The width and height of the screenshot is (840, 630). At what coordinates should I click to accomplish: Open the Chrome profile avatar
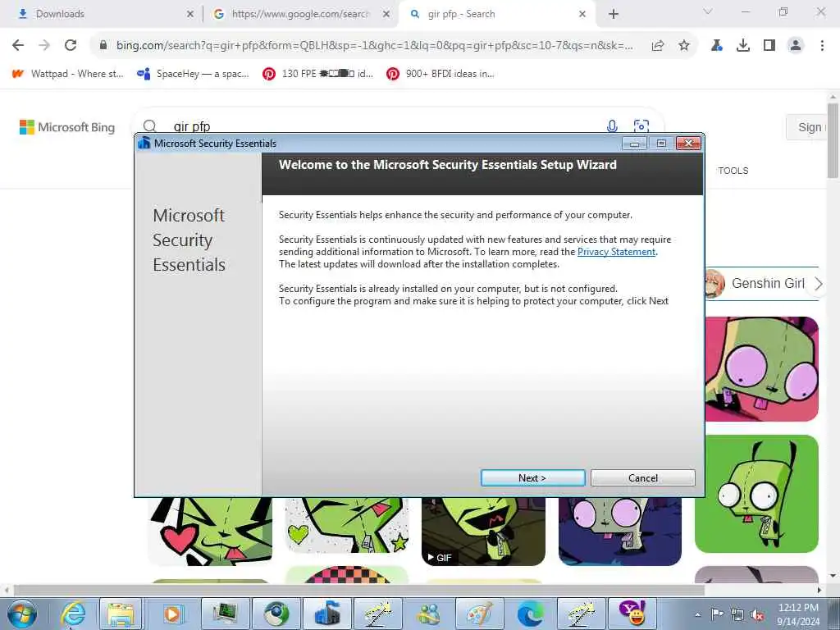796,46
